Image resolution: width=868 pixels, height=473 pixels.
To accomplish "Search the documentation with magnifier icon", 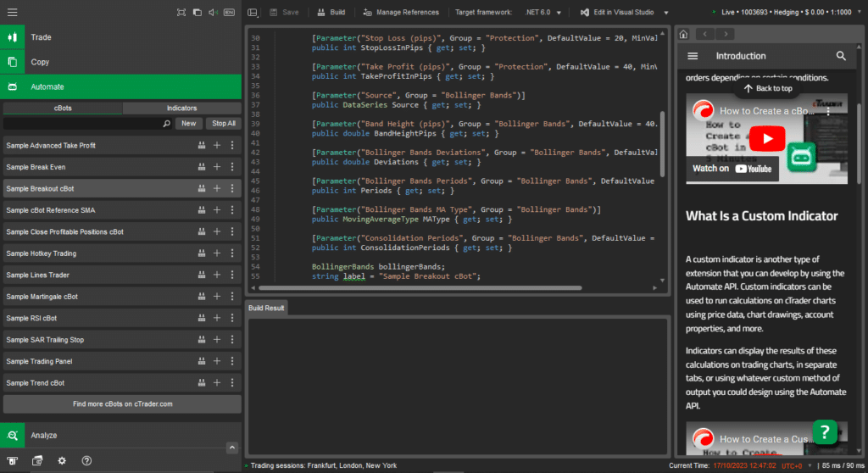I will pyautogui.click(x=841, y=56).
